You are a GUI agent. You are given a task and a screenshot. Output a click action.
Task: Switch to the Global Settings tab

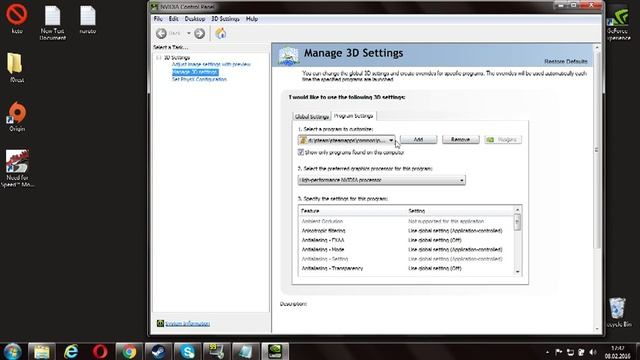pyautogui.click(x=312, y=117)
